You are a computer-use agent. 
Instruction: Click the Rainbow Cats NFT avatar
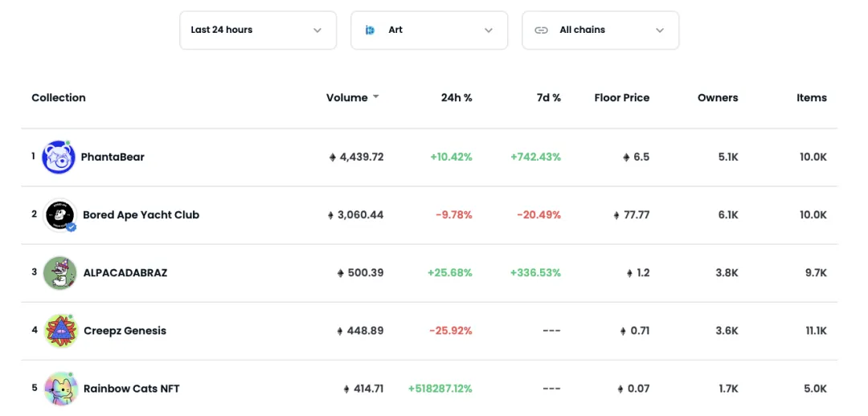(60, 389)
